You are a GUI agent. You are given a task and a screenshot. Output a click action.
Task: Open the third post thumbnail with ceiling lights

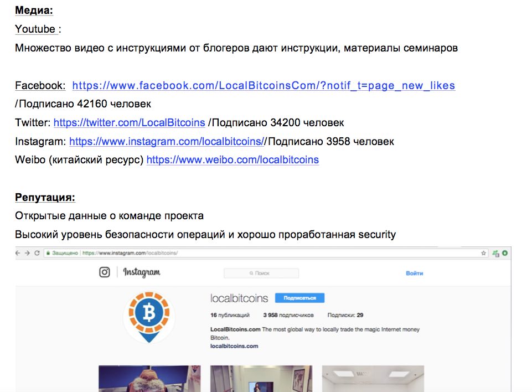click(x=373, y=378)
